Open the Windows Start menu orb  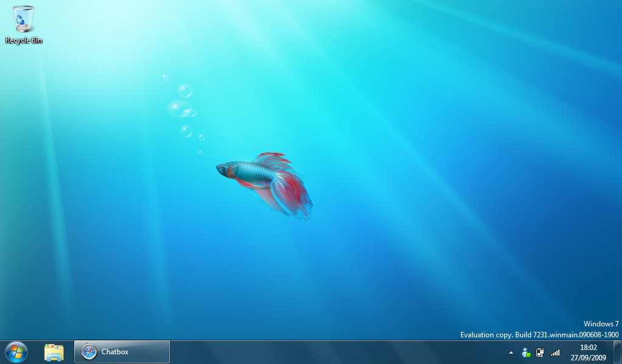[16, 352]
